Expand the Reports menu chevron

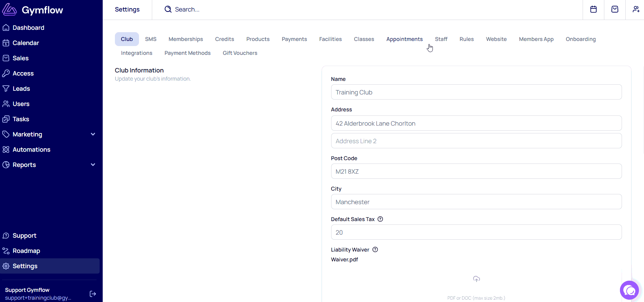[x=93, y=165]
